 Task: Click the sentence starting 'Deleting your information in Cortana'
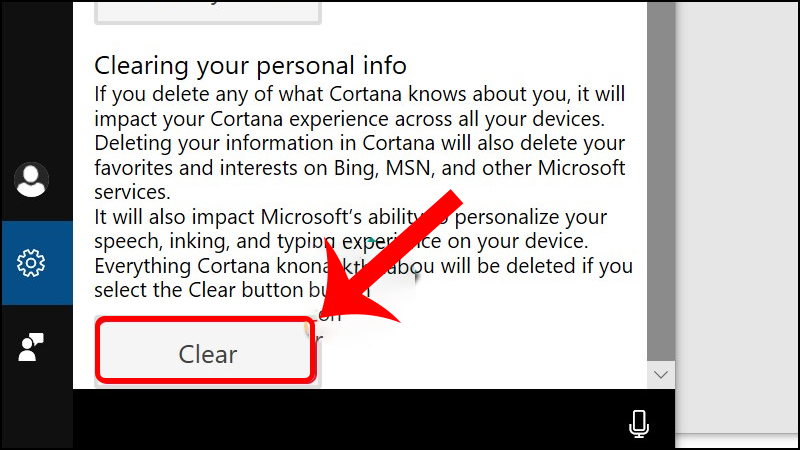(360, 167)
